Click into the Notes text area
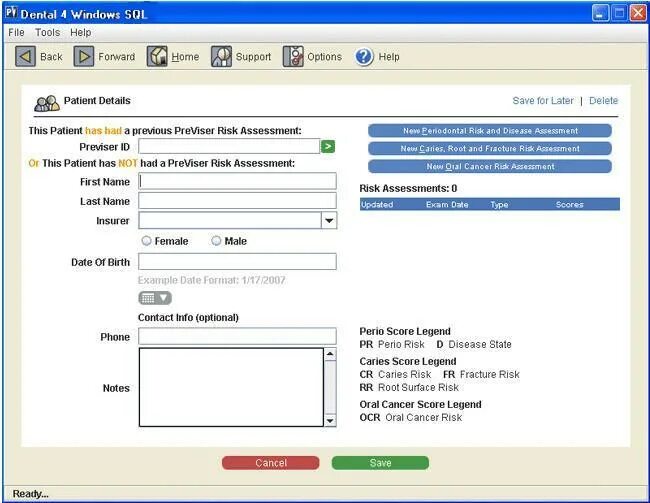The image size is (650, 503). point(231,387)
